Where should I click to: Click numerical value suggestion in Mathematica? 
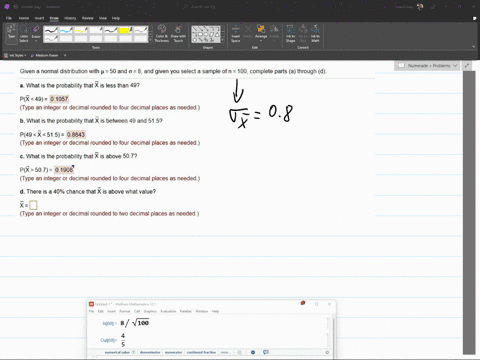tap(117, 352)
